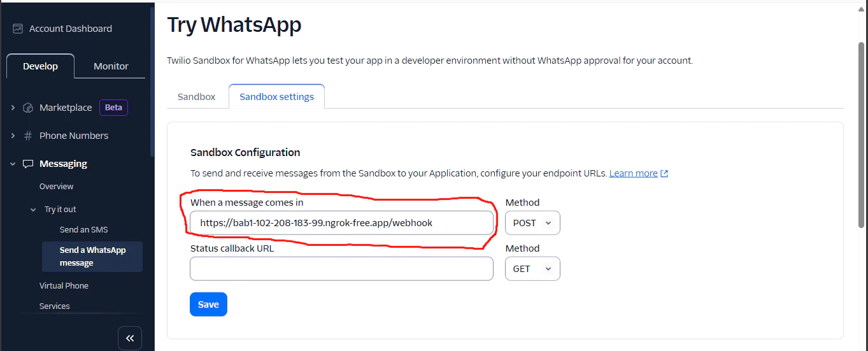
Task: Click the Beta badge next to Marketplace
Action: click(x=113, y=108)
